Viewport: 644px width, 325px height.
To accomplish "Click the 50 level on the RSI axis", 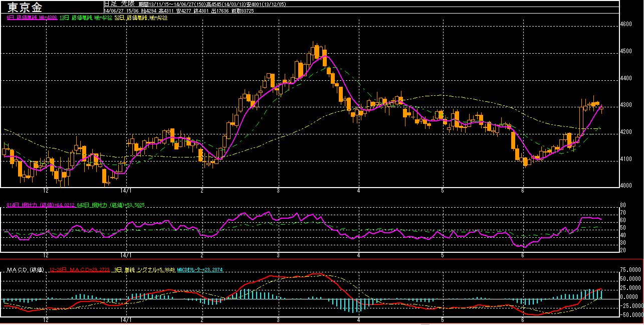I will (622, 227).
